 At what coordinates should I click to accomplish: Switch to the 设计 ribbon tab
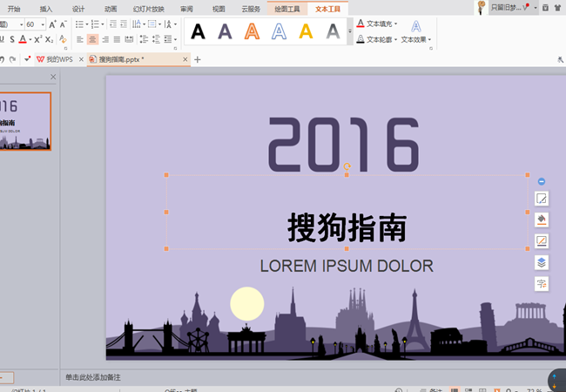[x=78, y=9]
